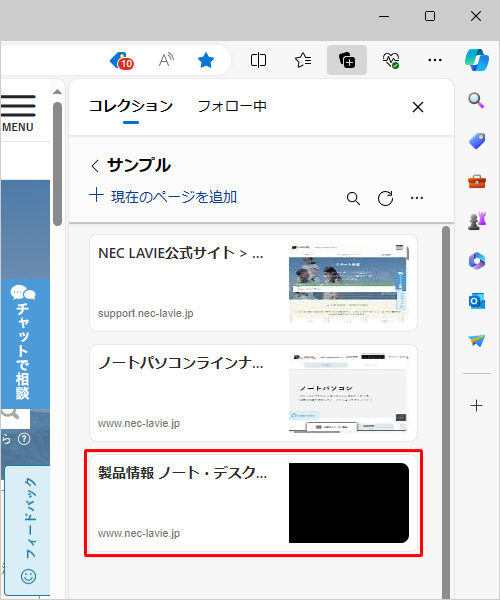
Task: Maximize the Edge window
Action: [x=430, y=16]
